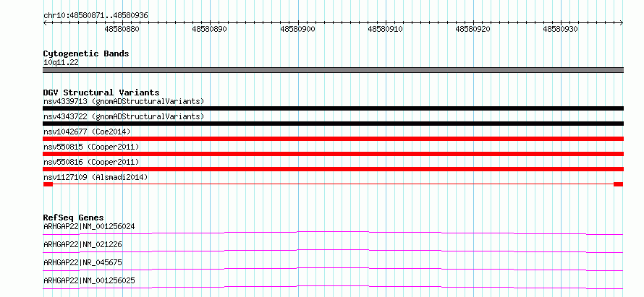The image size is (644, 297).
Task: Open the nsv1042677 (Coe2014) variant label
Action: 87,132
